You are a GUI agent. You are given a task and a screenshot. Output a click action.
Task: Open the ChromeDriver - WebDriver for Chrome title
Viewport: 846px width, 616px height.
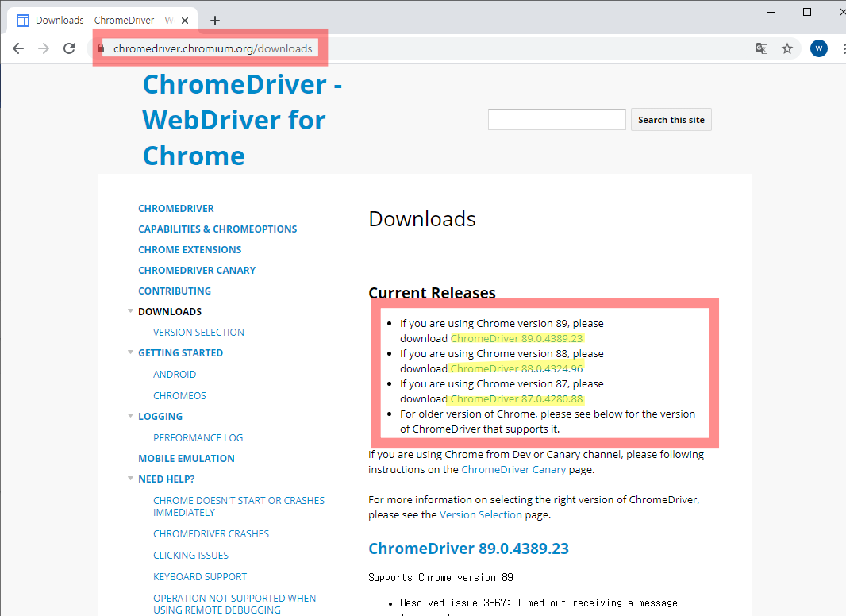pos(242,120)
